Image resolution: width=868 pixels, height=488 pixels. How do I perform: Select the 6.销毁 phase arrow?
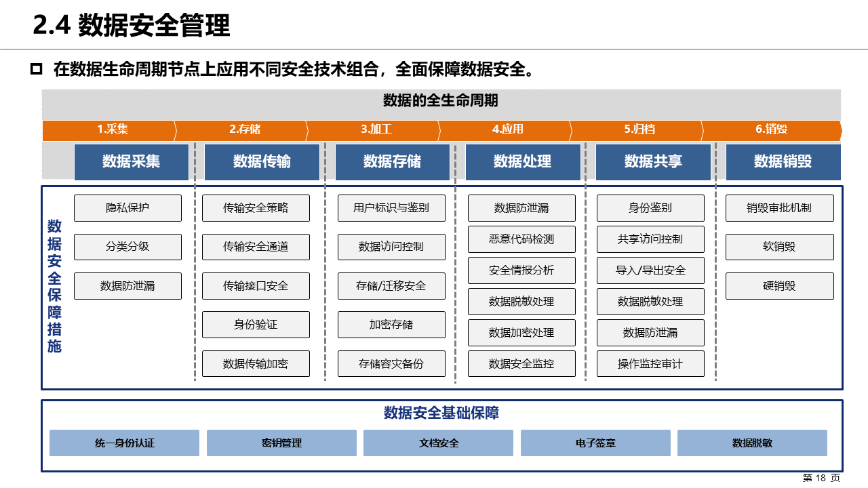771,129
